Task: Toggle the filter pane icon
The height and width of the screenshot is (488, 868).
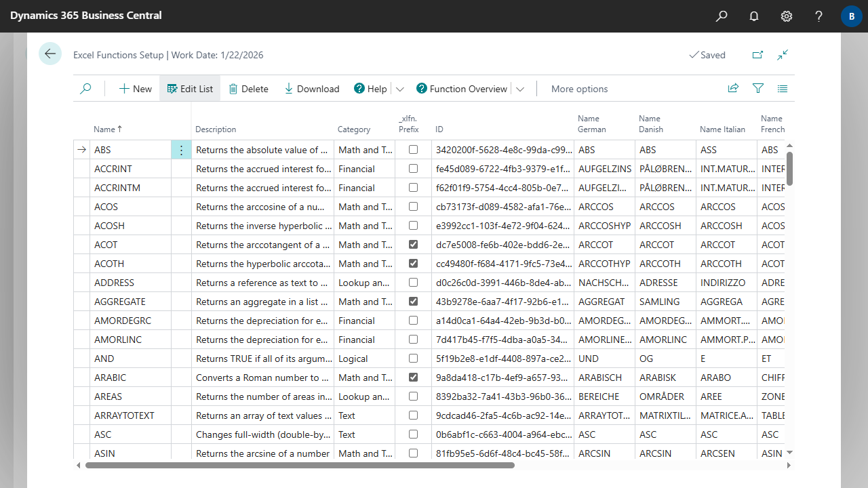Action: [758, 89]
